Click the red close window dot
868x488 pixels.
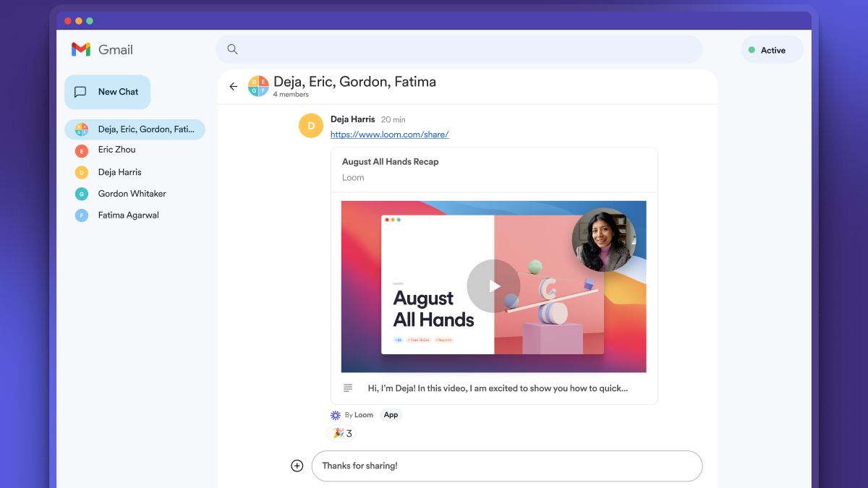(68, 21)
